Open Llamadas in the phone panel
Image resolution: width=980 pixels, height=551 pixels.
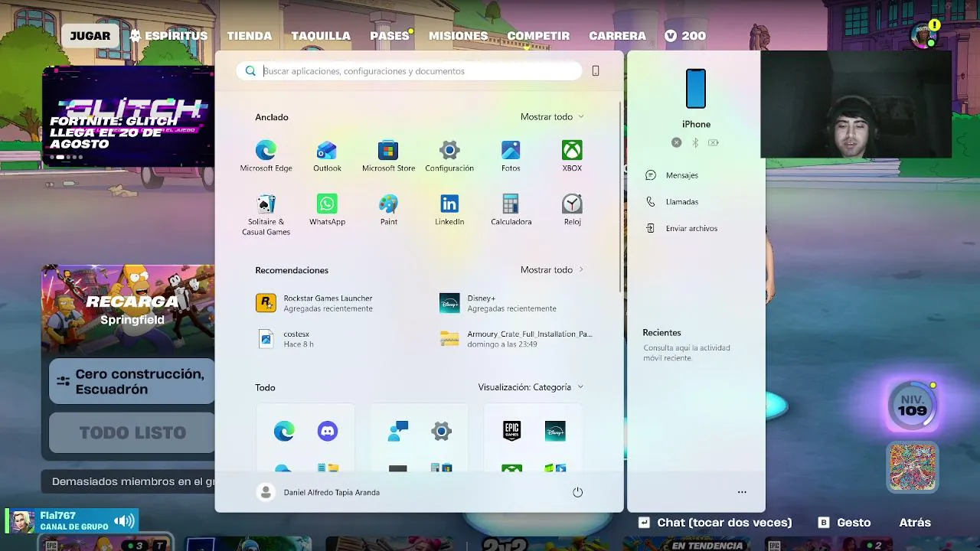click(672, 202)
